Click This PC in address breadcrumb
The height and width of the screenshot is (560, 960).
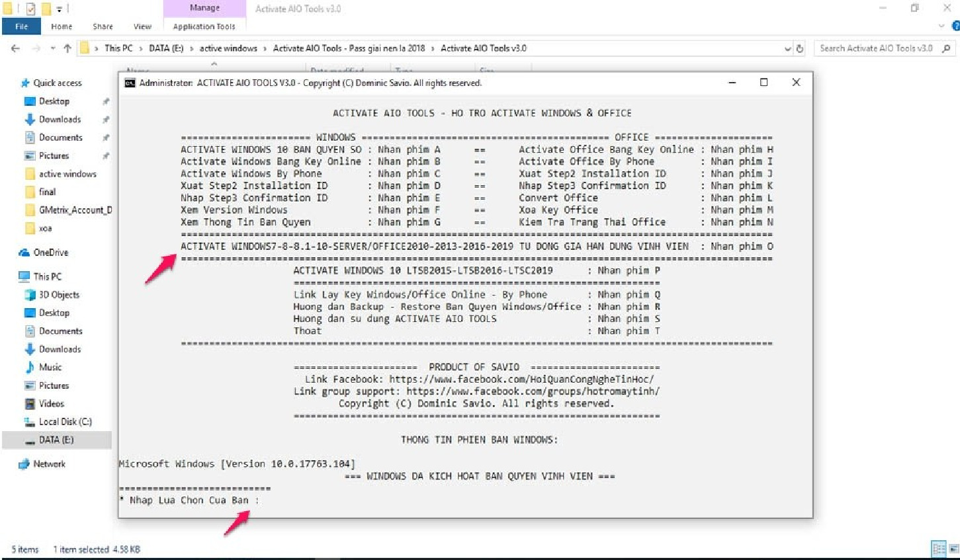[x=118, y=48]
